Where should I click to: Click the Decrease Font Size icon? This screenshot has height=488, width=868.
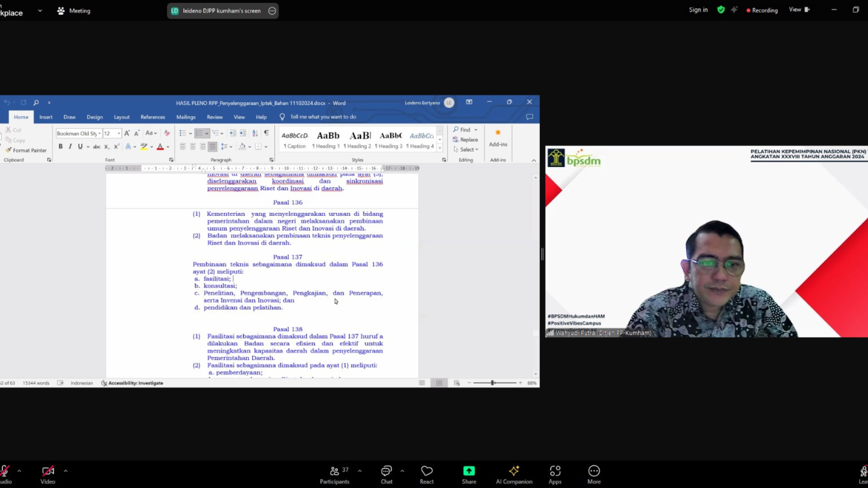137,133
